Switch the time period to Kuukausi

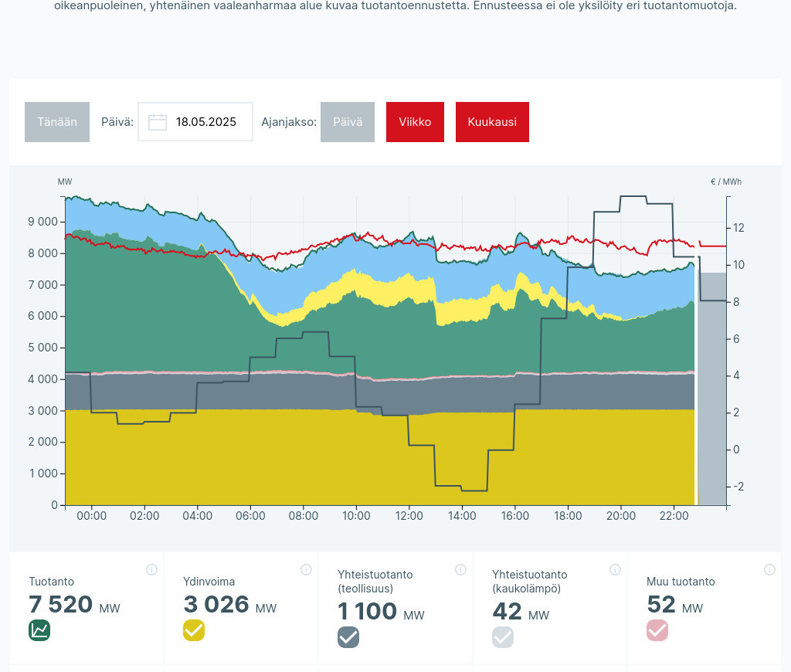click(x=492, y=122)
